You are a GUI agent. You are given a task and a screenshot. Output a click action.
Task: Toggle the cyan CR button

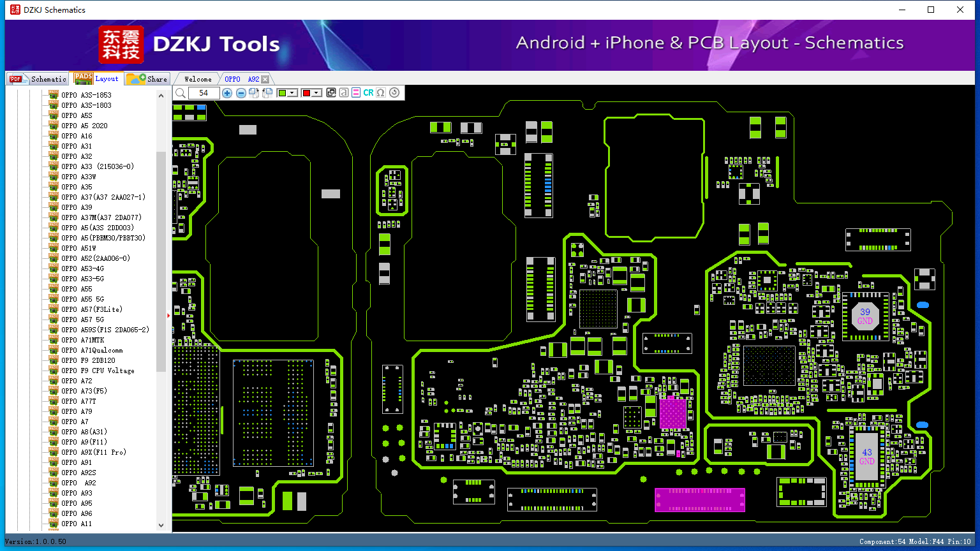368,93
